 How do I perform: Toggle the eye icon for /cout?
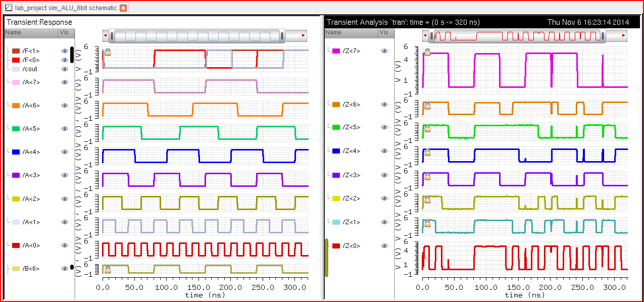pos(65,69)
